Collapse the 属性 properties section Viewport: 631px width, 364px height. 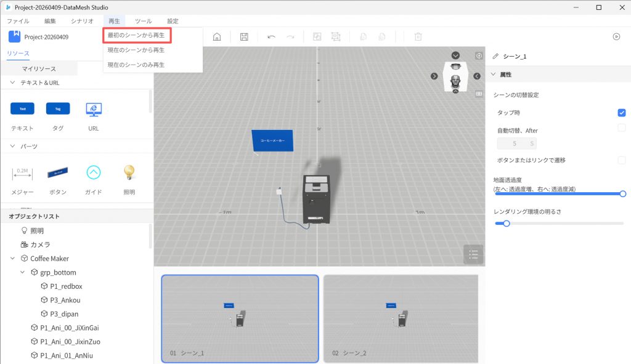[493, 75]
